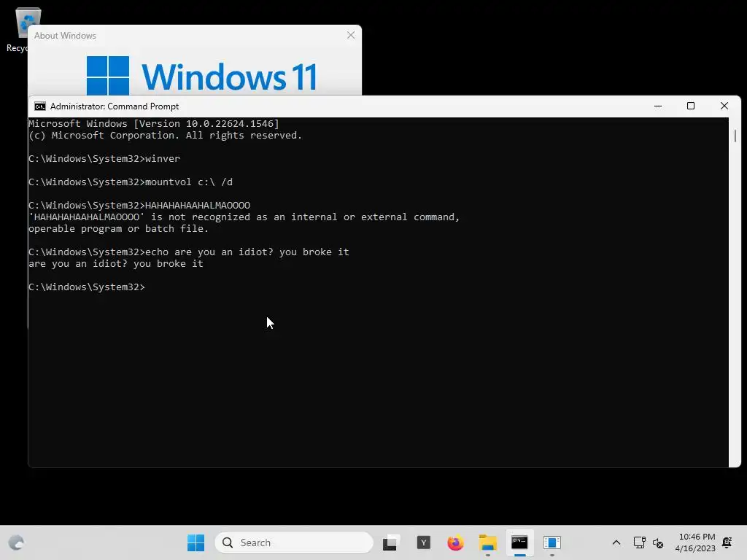Open the Recycle Bin desktop icon
The image size is (747, 560).
23,29
